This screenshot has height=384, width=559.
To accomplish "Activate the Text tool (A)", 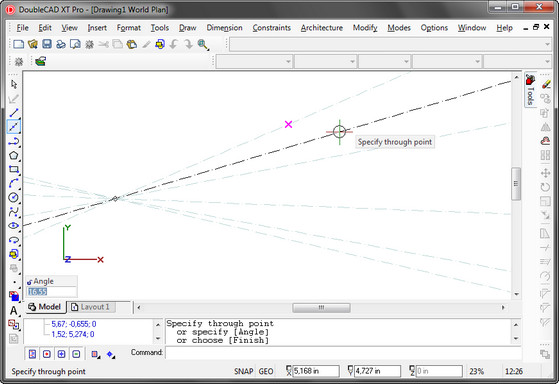I will coord(14,311).
